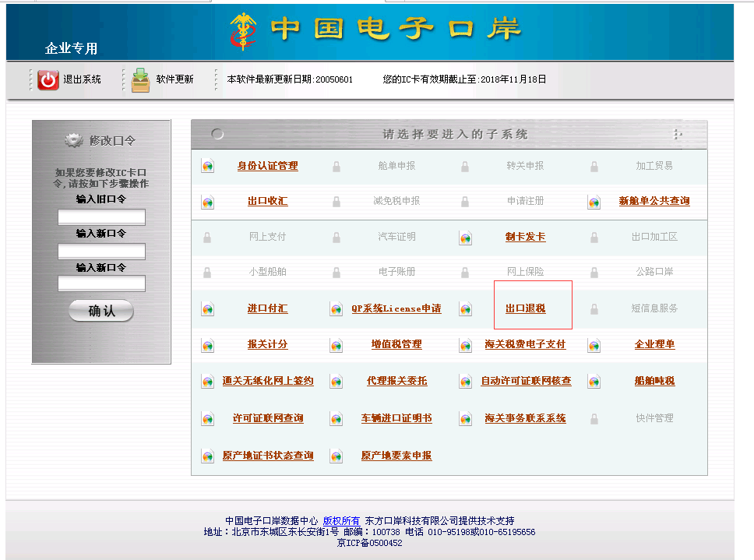This screenshot has width=754, height=560.
Task: Click the lock icon beside 舱单申报
Action: 336,167
